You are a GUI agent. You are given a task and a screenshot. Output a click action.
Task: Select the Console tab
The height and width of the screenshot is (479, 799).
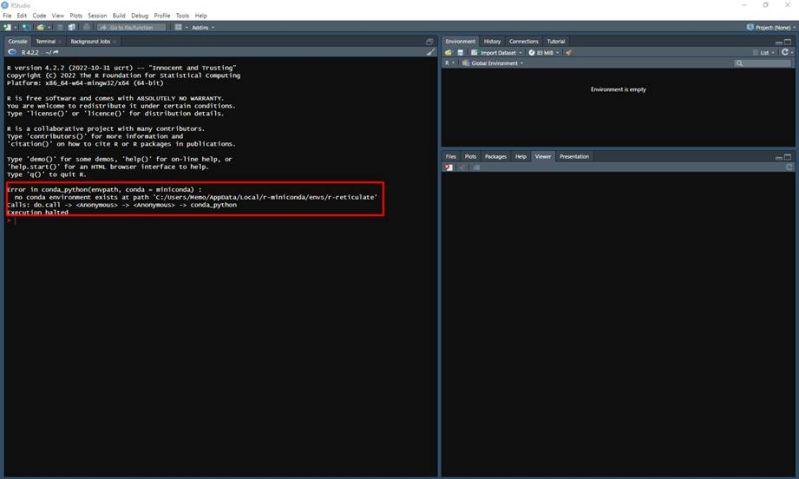17,41
